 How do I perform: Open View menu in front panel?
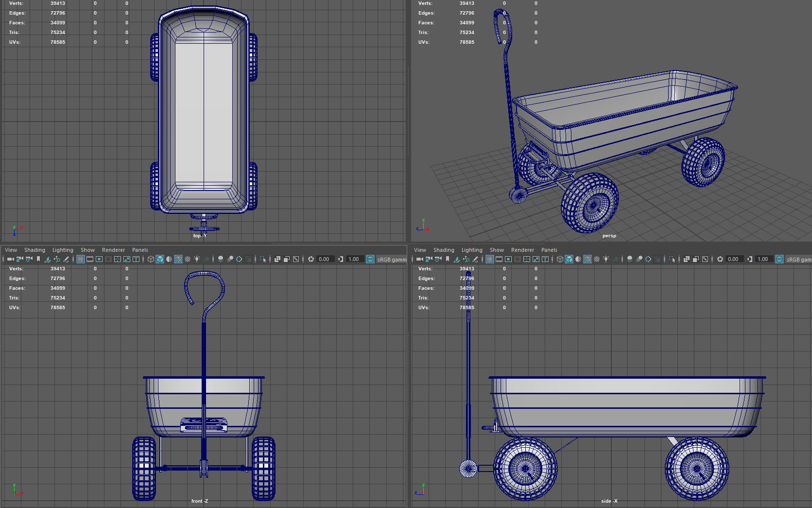coord(11,250)
